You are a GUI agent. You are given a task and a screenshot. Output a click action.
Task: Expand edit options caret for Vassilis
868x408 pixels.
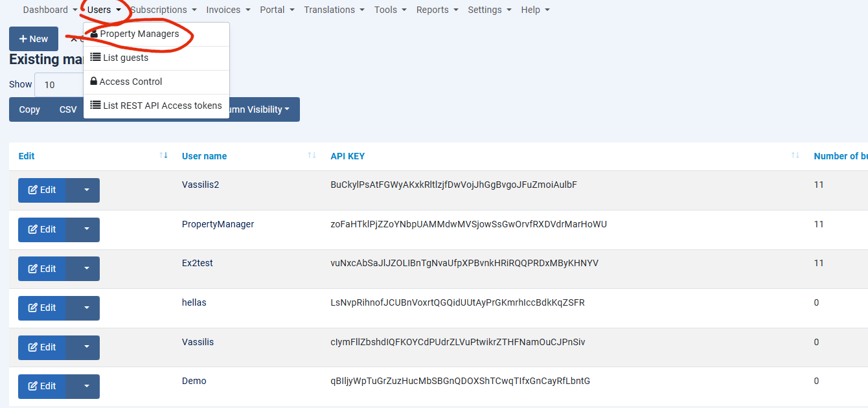[x=86, y=348]
